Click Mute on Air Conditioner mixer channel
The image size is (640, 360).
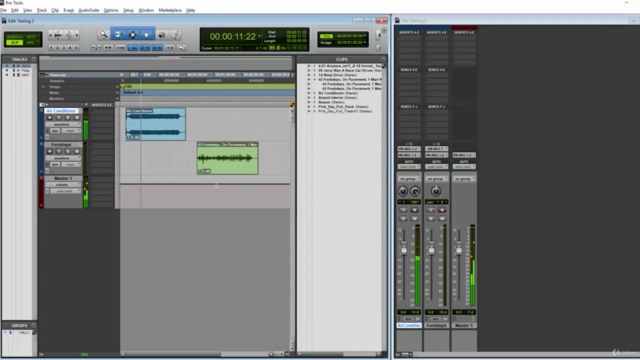tap(414, 218)
